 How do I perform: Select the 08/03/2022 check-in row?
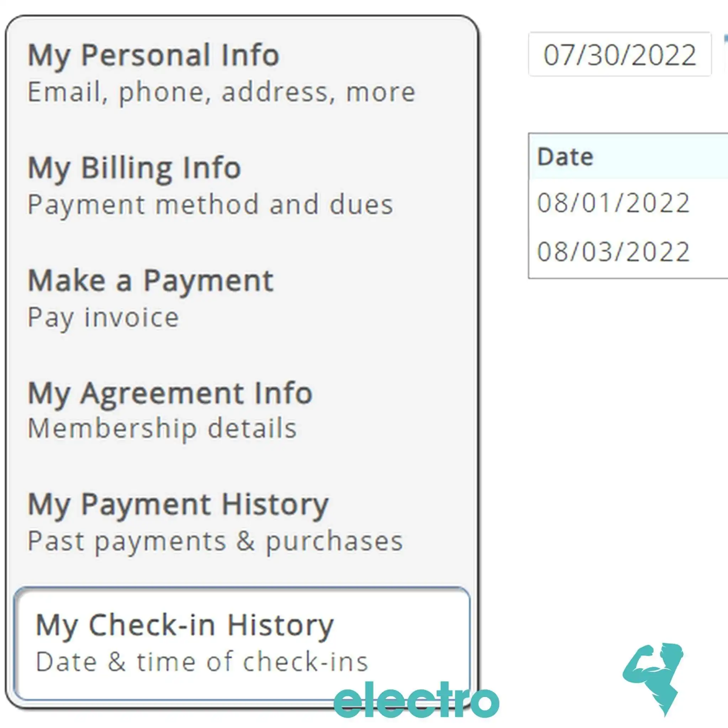click(628, 252)
